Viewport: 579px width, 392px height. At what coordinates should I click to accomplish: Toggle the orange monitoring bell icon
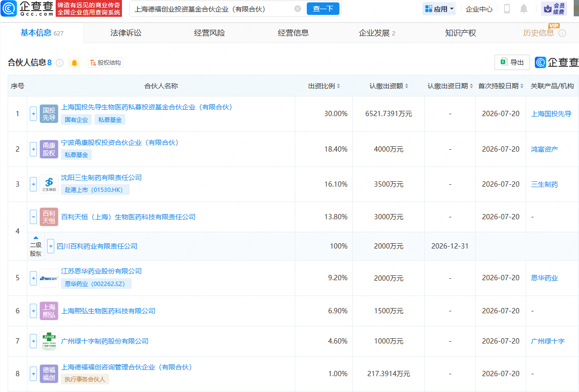[74, 63]
